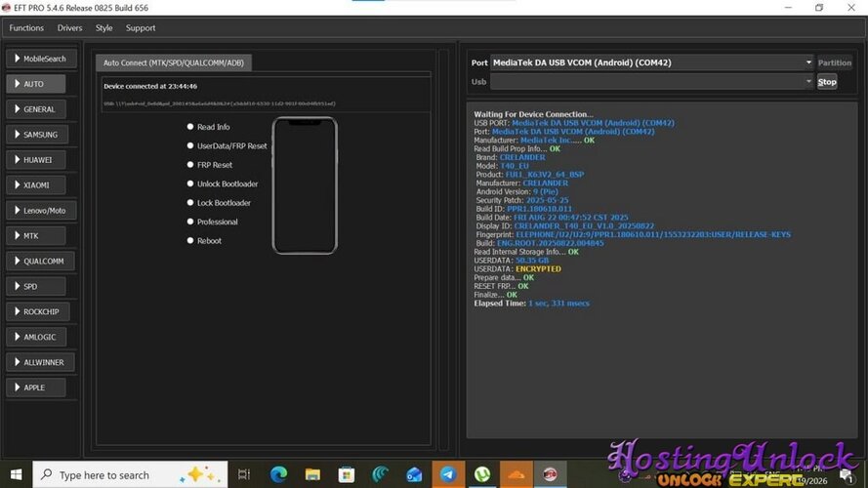
Task: Select the Professional option
Action: tap(212, 222)
